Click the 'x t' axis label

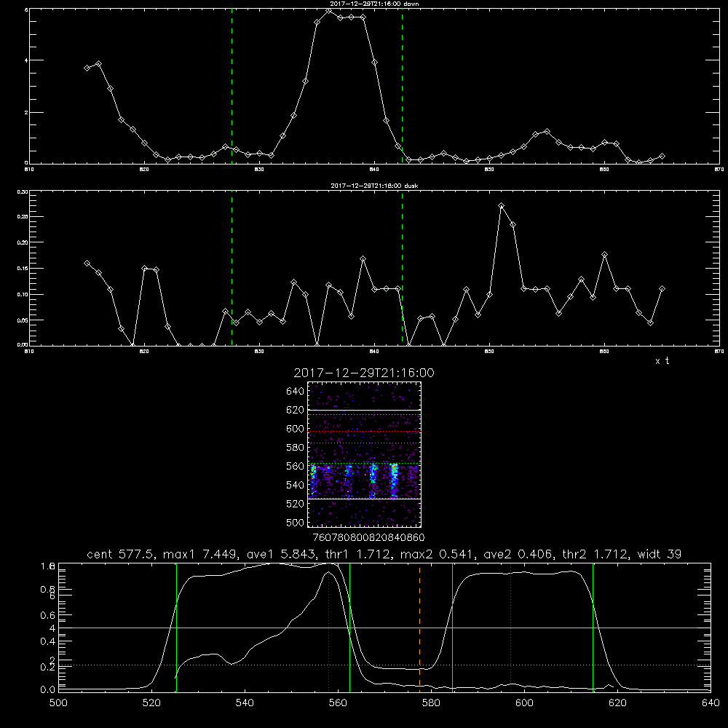[x=662, y=361]
